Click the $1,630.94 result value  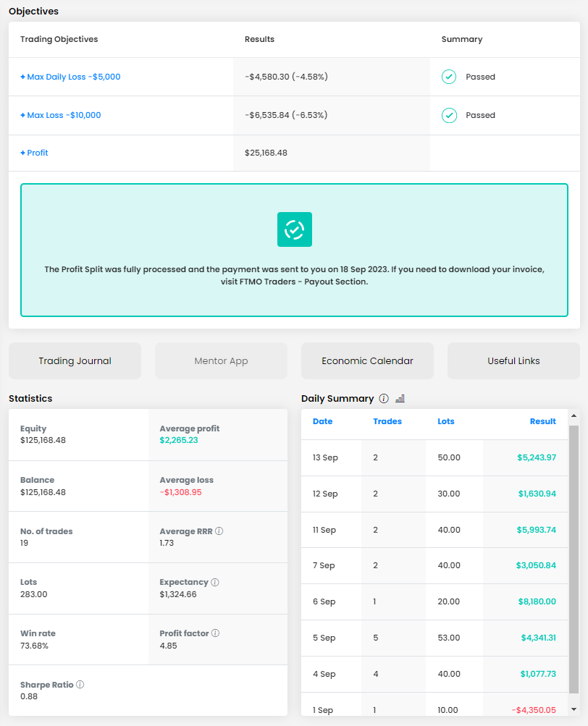pyautogui.click(x=537, y=494)
